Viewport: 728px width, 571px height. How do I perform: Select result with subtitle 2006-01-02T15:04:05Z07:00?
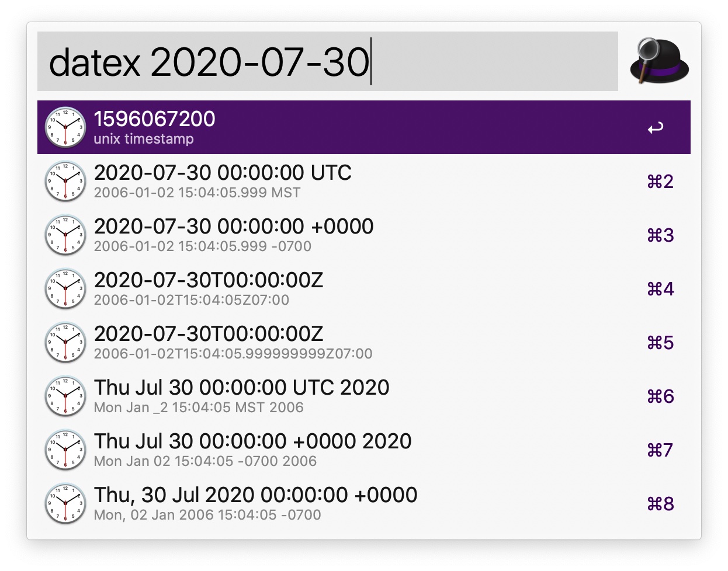[364, 288]
